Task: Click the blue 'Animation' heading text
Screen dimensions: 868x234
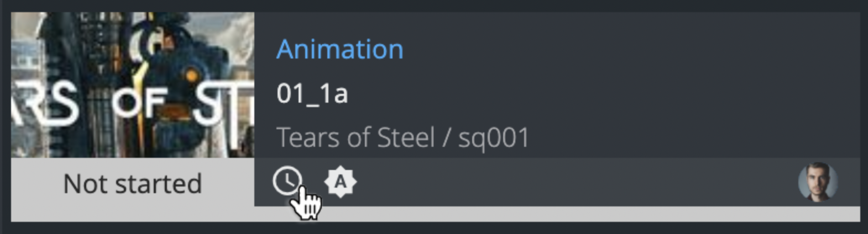Action: point(339,50)
